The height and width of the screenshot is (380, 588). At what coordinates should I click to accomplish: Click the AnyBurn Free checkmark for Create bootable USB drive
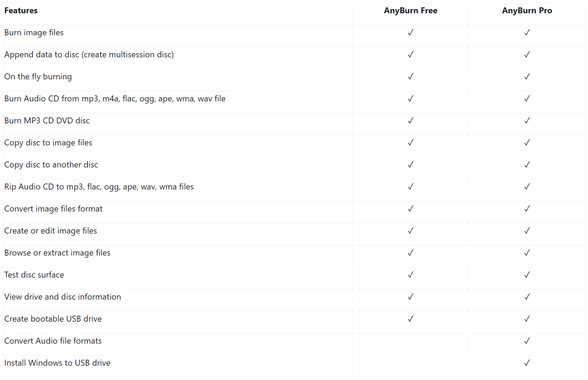tap(411, 319)
